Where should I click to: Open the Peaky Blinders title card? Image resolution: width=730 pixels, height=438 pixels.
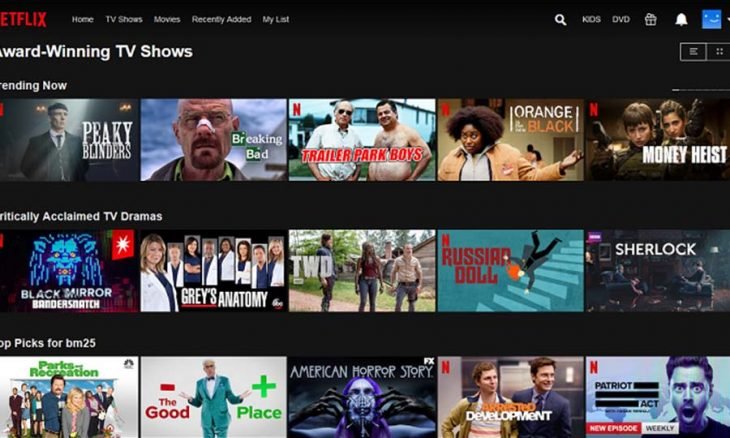(x=69, y=140)
